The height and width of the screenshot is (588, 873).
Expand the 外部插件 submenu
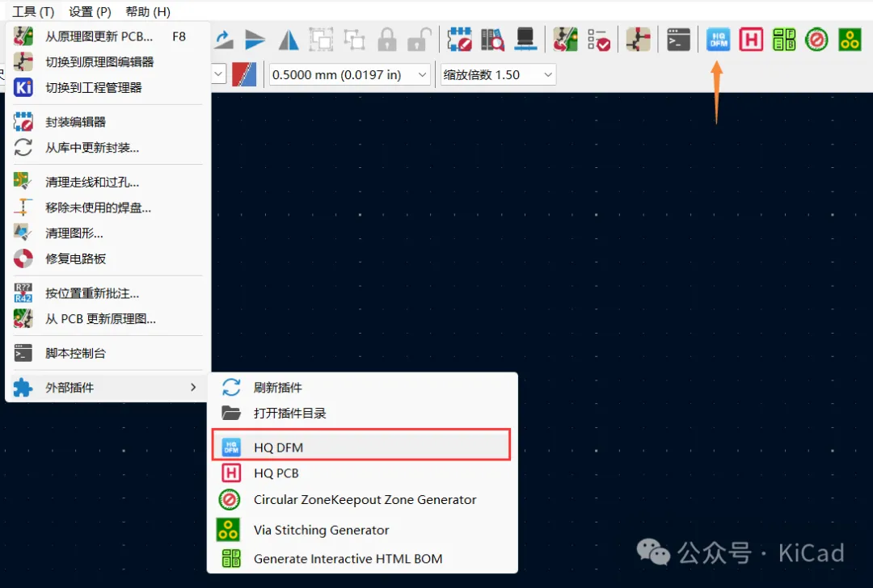105,388
